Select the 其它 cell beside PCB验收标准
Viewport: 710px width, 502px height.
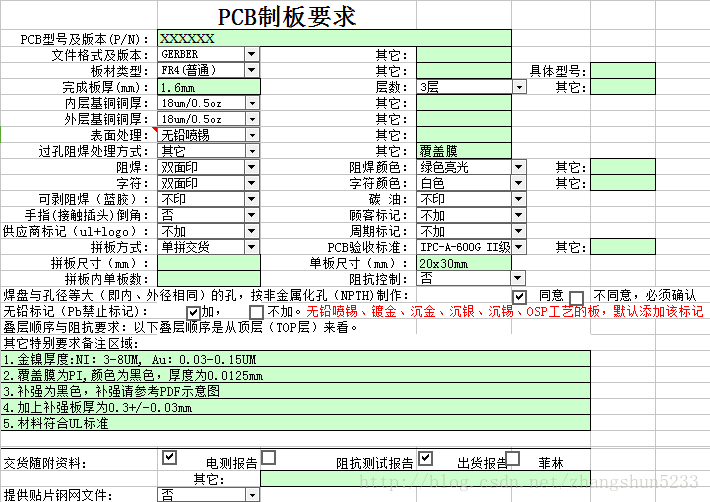(x=623, y=247)
